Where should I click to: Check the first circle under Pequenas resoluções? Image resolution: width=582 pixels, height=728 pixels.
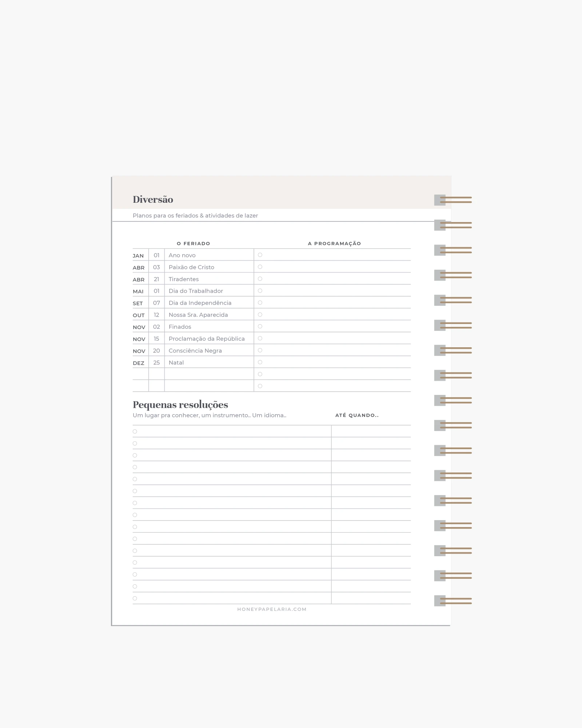(135, 431)
